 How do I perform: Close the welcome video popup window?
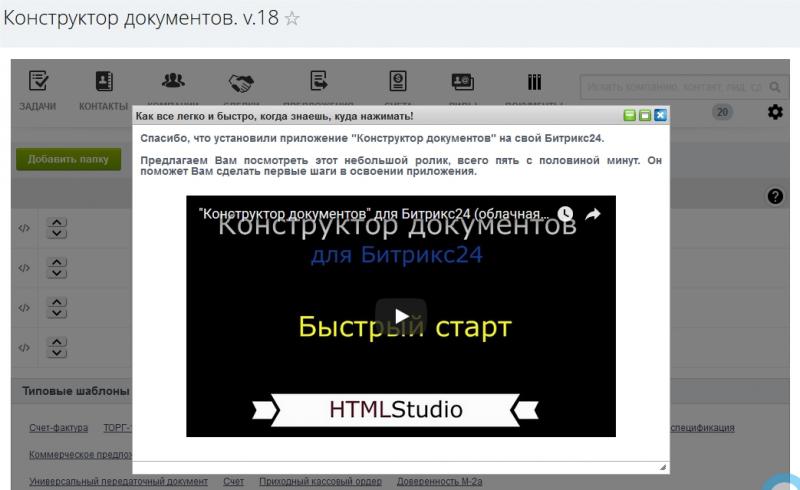[x=660, y=116]
